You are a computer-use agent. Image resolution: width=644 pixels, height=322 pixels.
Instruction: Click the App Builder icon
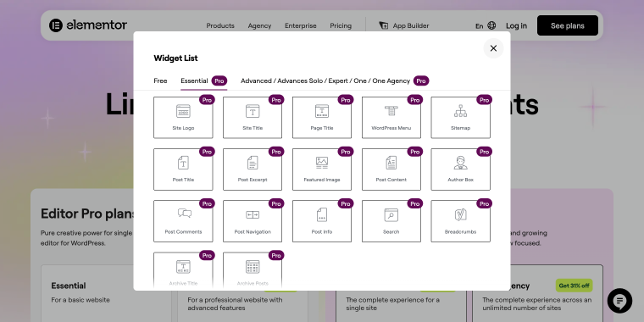tap(383, 25)
